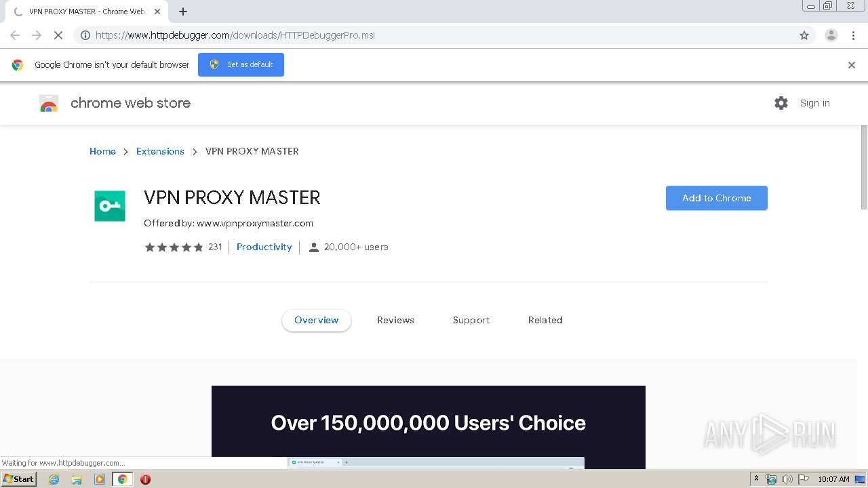868x488 pixels.
Task: Bookmark this page with the star
Action: click(x=804, y=35)
